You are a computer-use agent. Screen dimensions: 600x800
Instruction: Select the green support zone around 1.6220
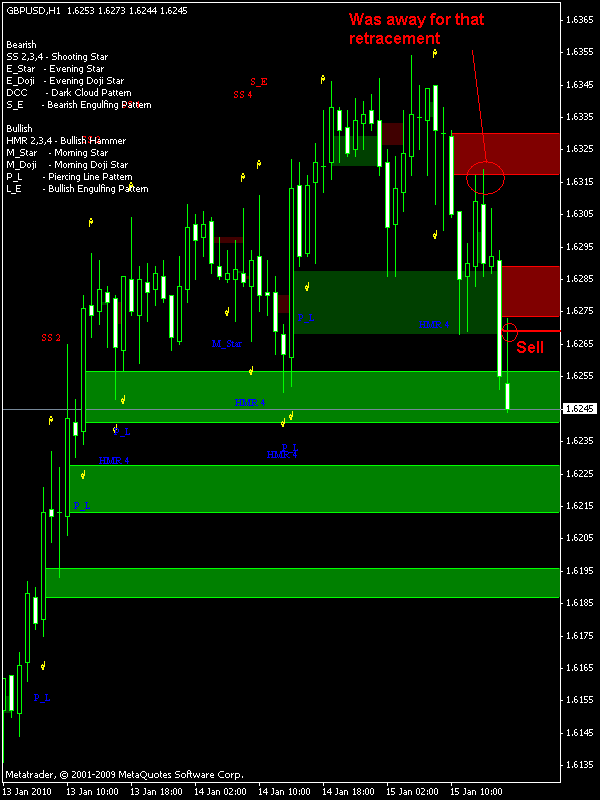(x=315, y=489)
